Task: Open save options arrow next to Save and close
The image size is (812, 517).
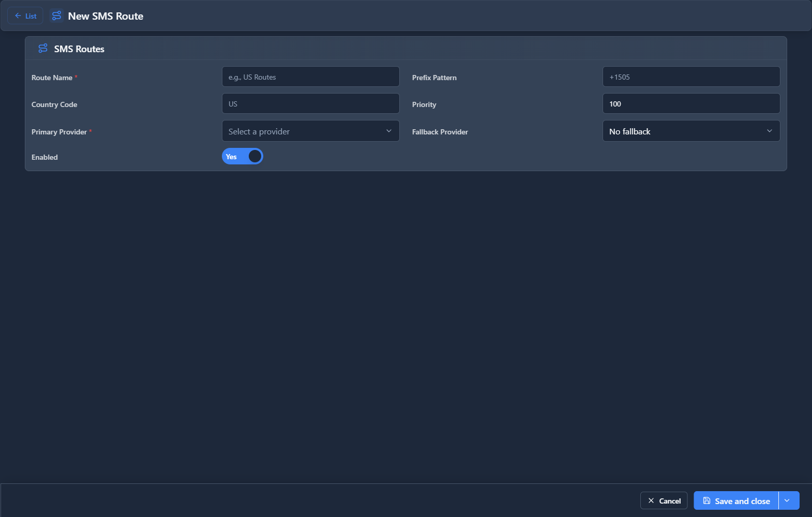Action: pyautogui.click(x=787, y=501)
